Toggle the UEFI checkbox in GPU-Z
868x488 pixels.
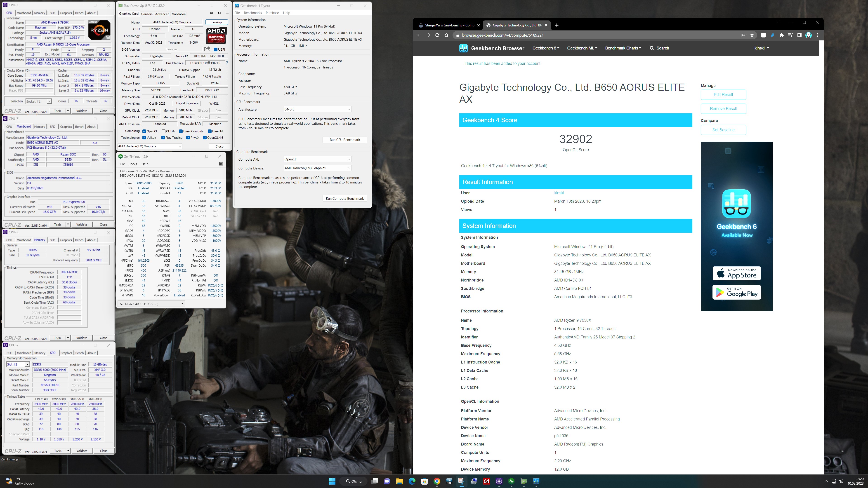(216, 49)
